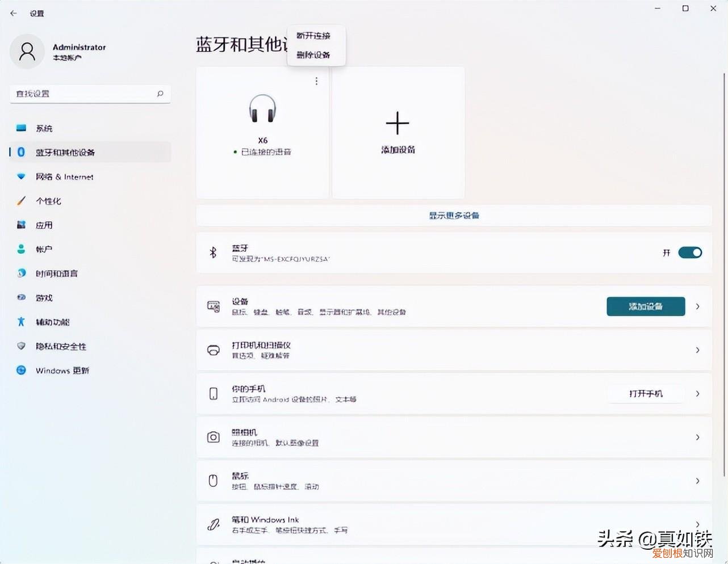
Task: Click the back arrow in Settings header
Action: click(14, 13)
